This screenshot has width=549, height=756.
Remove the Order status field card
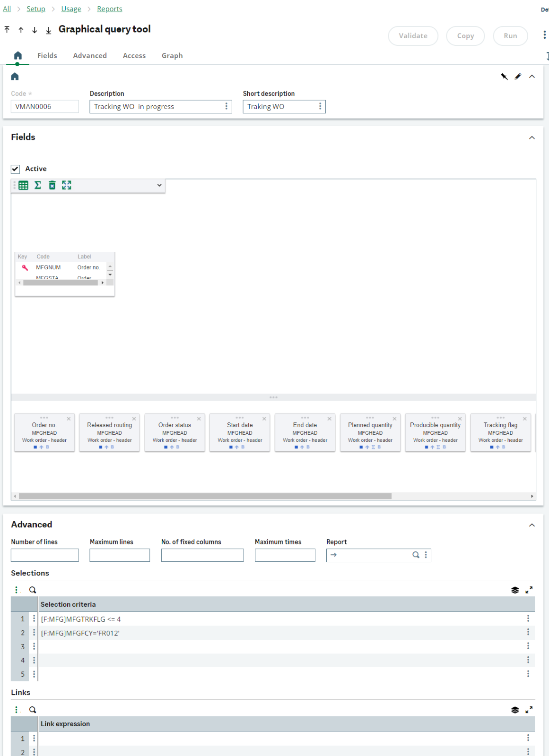(199, 419)
